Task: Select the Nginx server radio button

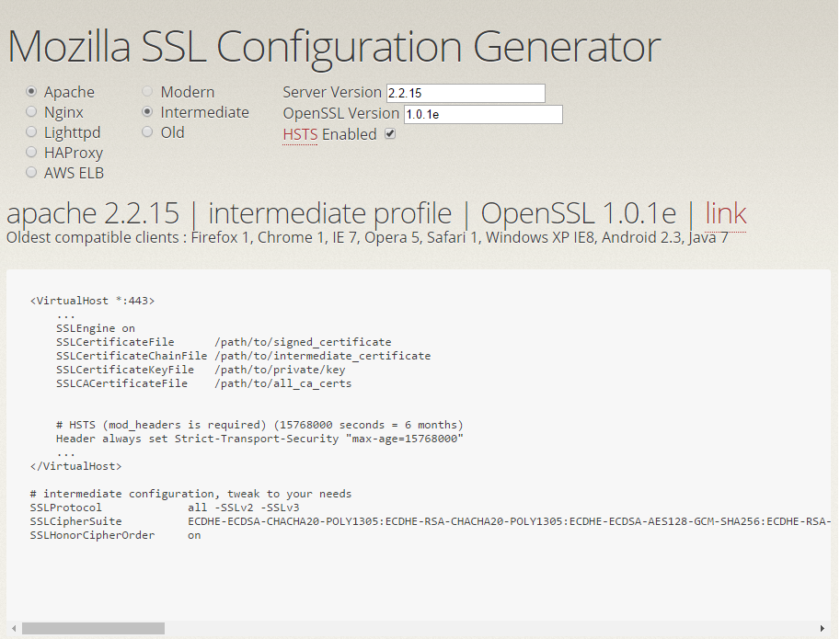Action: click(x=31, y=111)
